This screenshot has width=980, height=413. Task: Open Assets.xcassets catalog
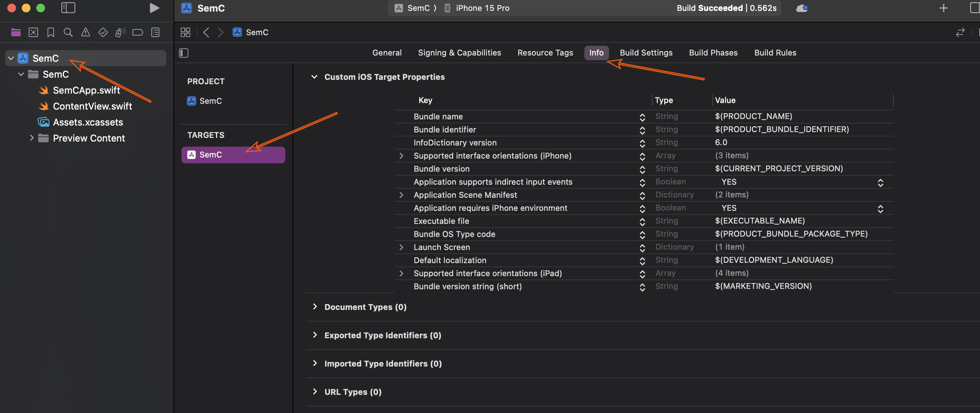87,122
